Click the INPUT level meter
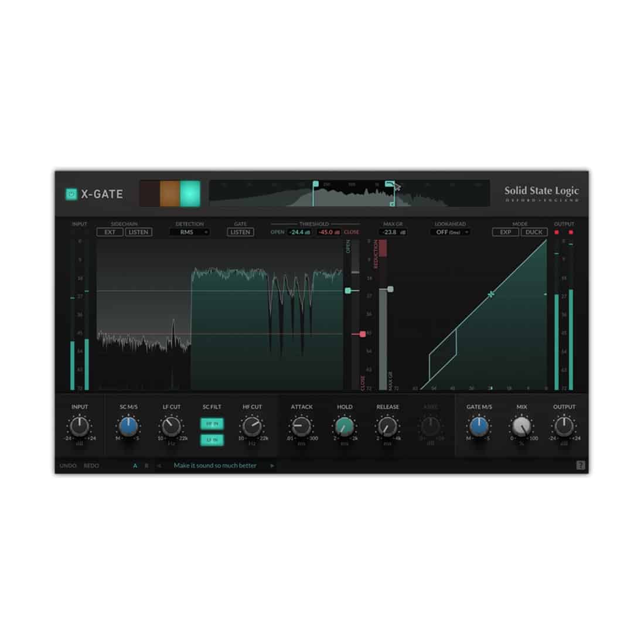The width and height of the screenshot is (644, 644). coord(79,315)
